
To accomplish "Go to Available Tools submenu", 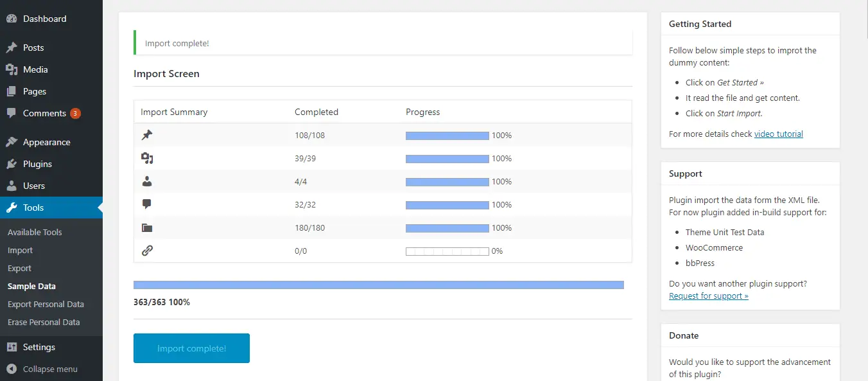I will (35, 232).
